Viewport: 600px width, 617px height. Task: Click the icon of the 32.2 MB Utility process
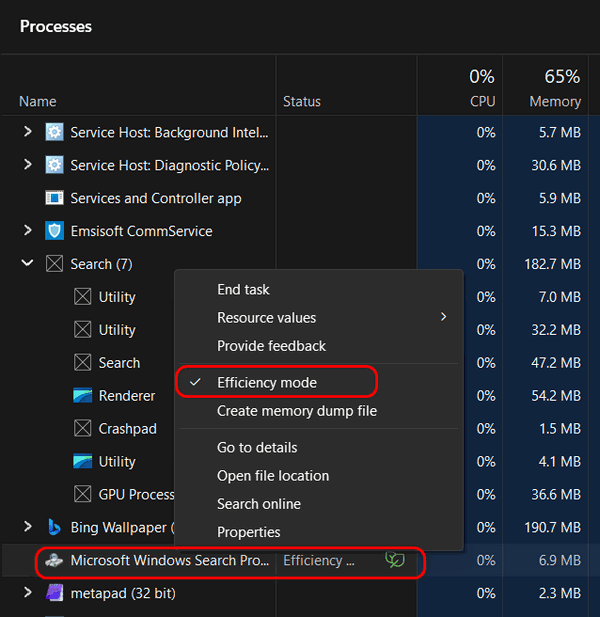83,329
